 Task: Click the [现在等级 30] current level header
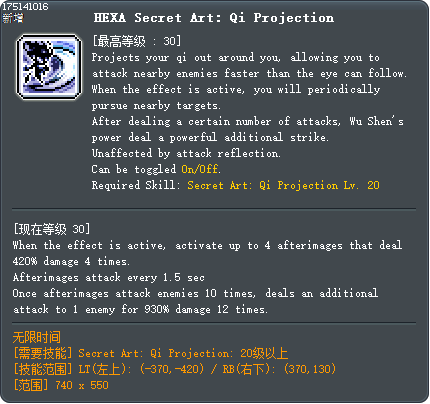51,229
